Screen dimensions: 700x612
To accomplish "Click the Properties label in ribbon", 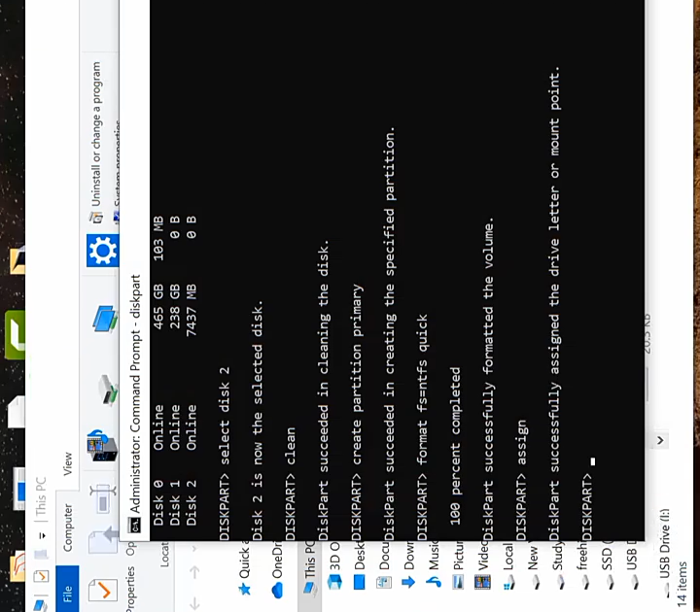I will coord(130,589).
